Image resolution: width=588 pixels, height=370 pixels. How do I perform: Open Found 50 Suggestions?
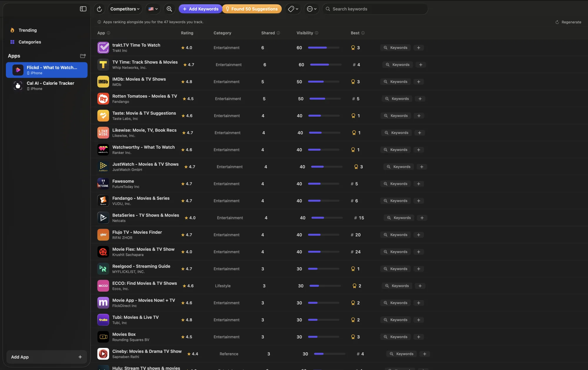(252, 9)
